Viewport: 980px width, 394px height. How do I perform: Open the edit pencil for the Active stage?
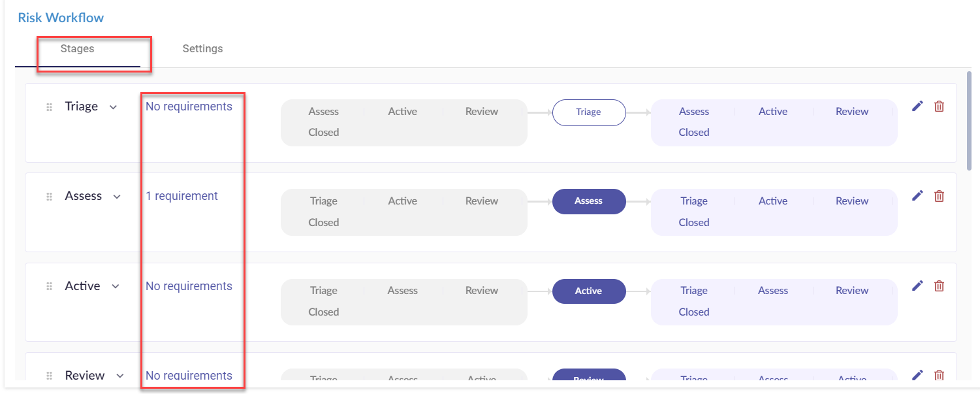tap(917, 286)
